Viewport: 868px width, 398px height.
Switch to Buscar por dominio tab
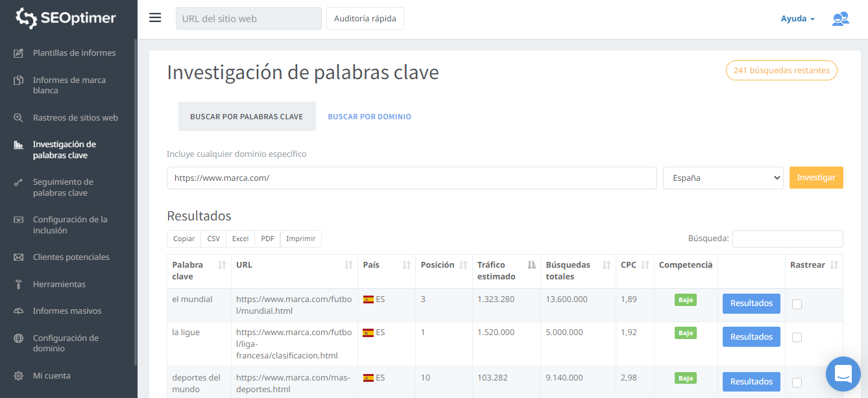pos(369,117)
